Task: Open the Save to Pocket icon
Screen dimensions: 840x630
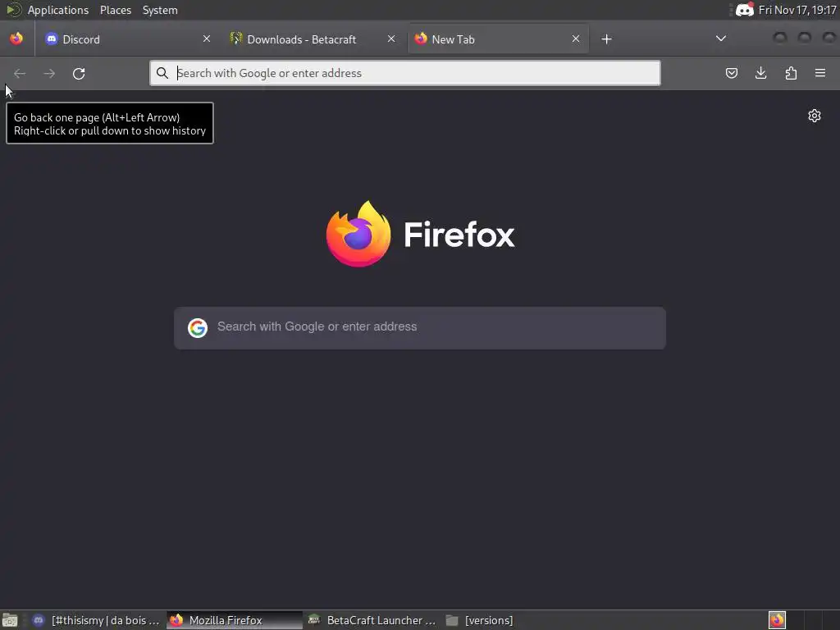Action: click(731, 73)
